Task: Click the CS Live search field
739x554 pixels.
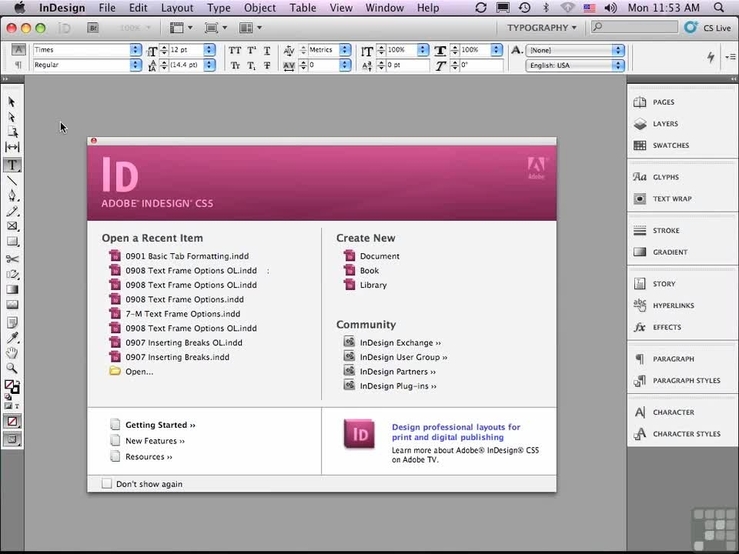Action: coord(634,27)
